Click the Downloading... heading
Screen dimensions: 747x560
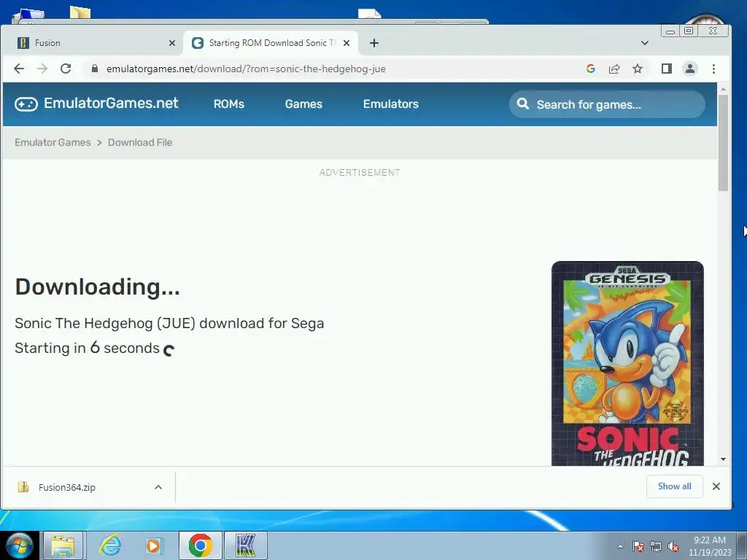(97, 287)
